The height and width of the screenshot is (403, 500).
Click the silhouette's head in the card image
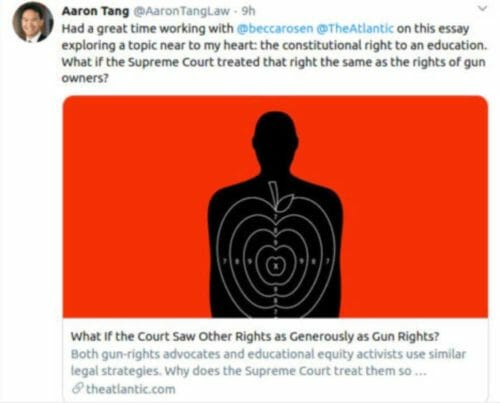[275, 137]
